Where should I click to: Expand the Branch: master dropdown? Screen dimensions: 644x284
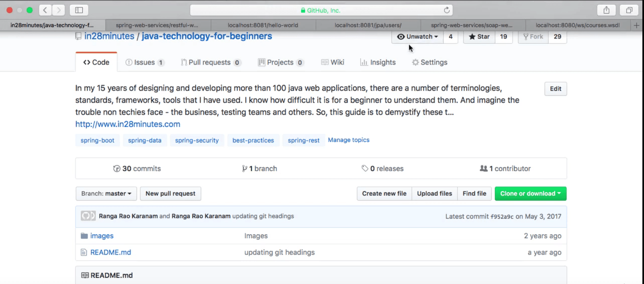point(106,194)
